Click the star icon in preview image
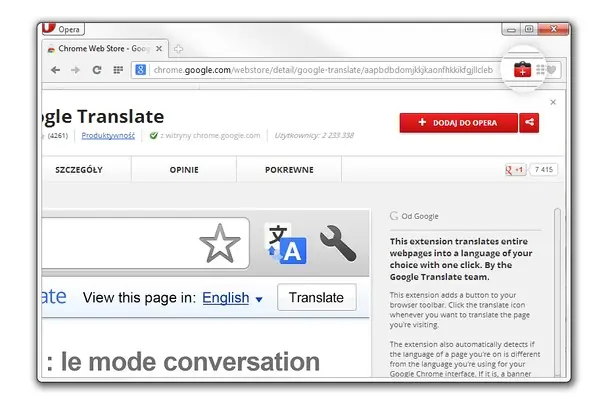Viewport: 612px width, 408px height. click(220, 243)
